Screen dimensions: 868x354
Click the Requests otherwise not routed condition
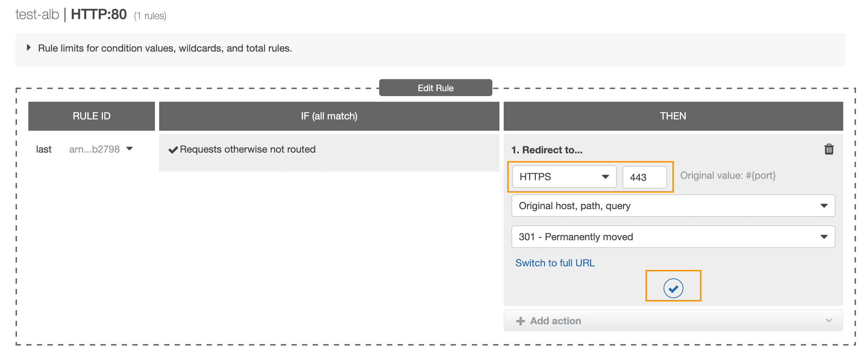coord(248,149)
